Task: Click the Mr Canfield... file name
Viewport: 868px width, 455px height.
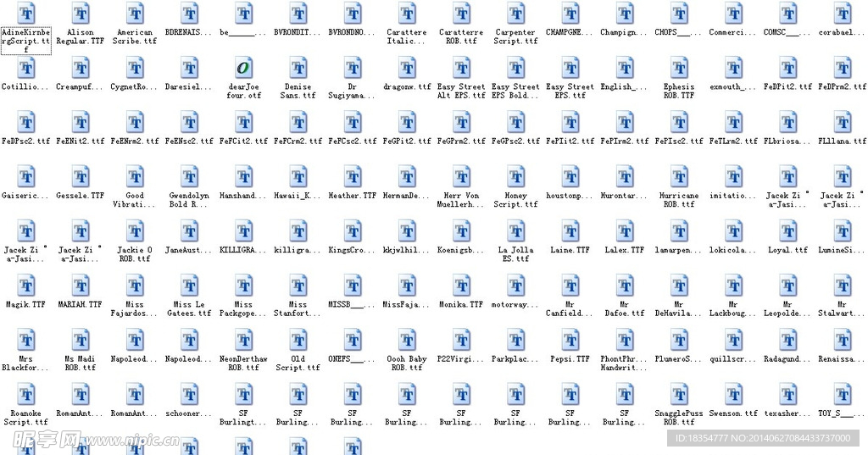Action: (x=570, y=309)
